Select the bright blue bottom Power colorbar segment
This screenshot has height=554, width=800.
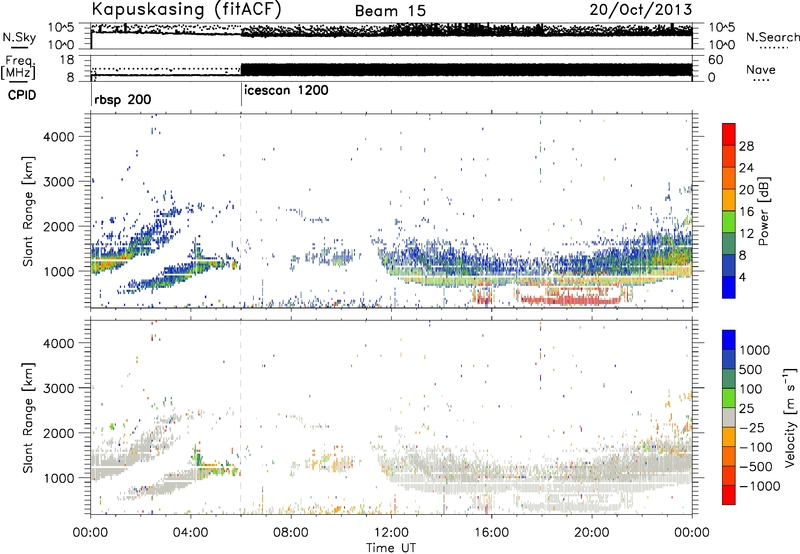tap(729, 287)
